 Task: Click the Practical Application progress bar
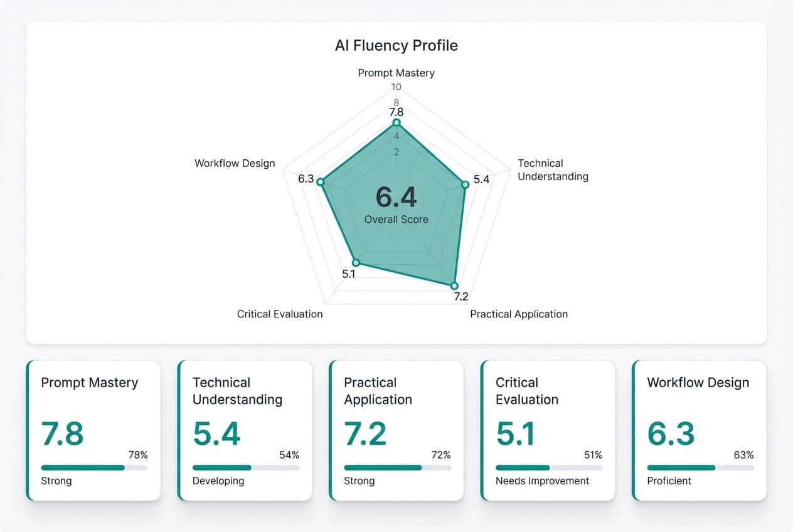tap(398, 467)
